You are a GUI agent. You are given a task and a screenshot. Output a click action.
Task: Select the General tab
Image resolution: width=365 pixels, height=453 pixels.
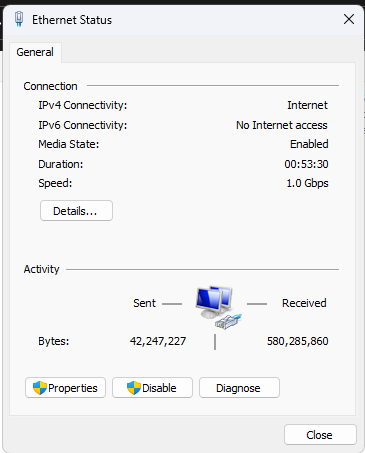coord(35,52)
